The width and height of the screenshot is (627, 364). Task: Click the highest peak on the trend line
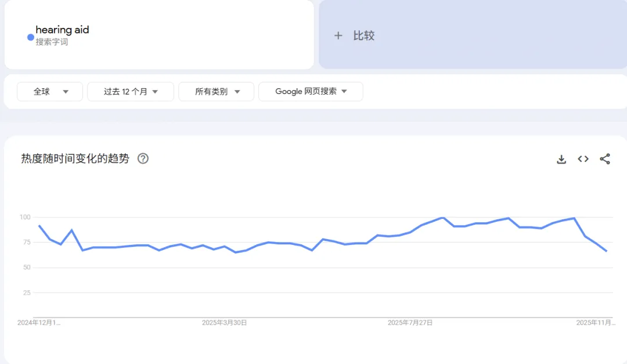click(441, 218)
